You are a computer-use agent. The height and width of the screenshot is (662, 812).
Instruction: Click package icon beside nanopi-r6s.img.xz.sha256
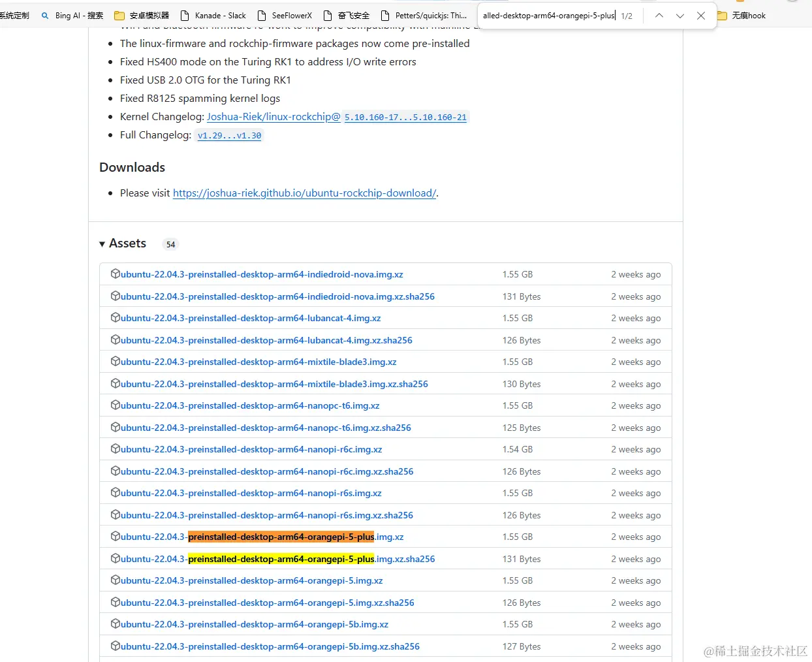116,514
